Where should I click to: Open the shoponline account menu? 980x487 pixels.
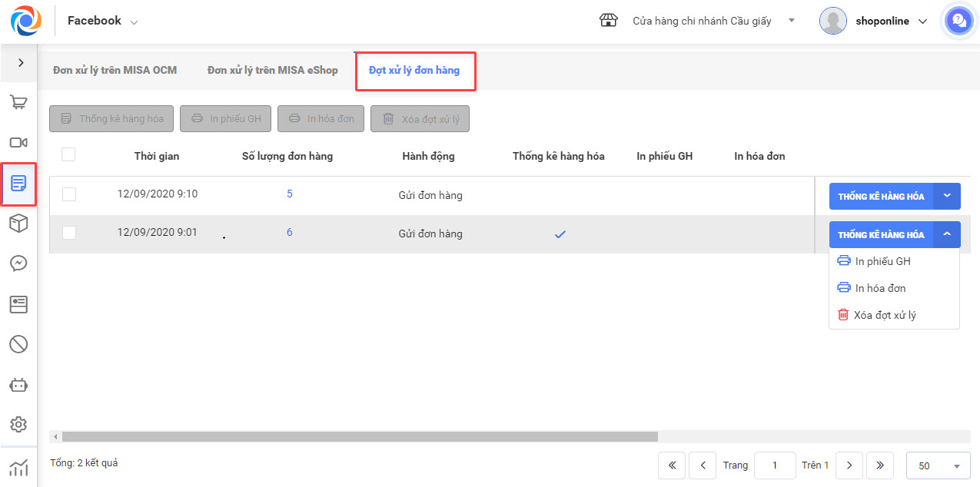(892, 22)
